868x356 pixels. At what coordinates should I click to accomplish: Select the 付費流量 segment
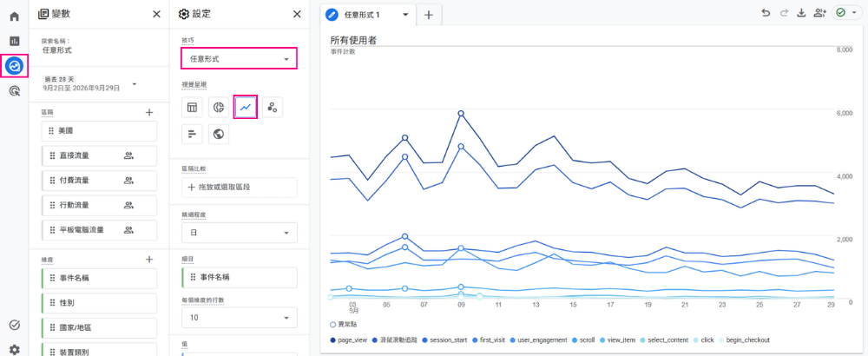(99, 181)
